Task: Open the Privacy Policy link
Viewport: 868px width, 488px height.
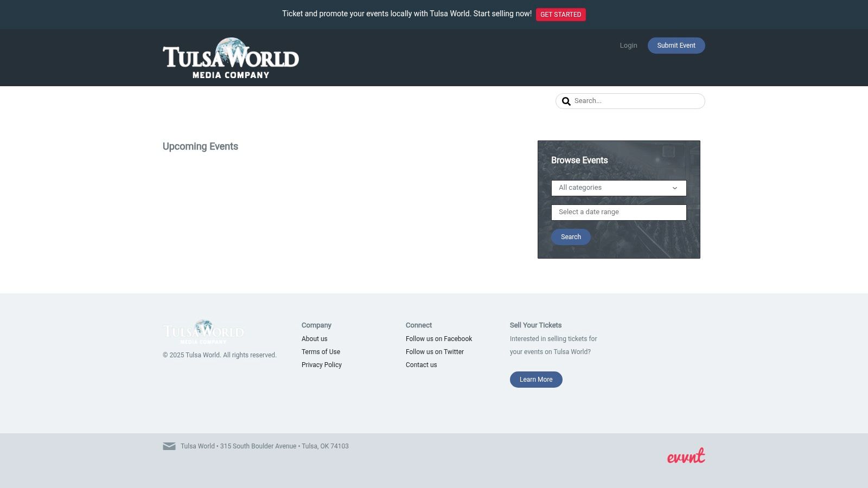Action: [321, 365]
